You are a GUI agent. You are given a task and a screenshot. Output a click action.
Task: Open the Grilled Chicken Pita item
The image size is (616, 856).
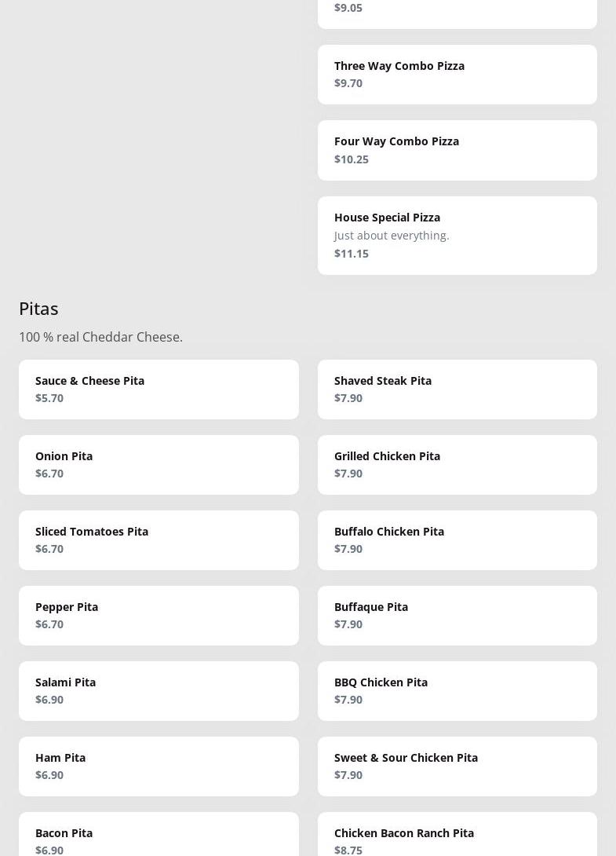pyautogui.click(x=457, y=464)
